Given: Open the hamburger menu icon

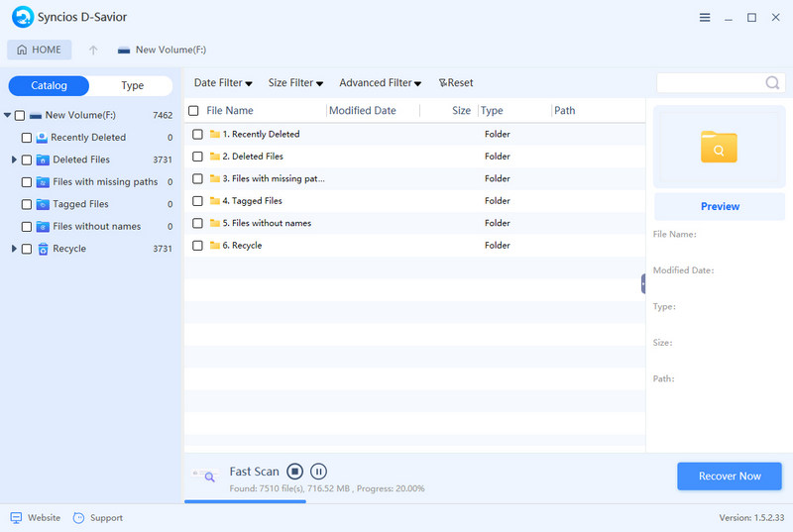Looking at the screenshot, I should point(705,18).
